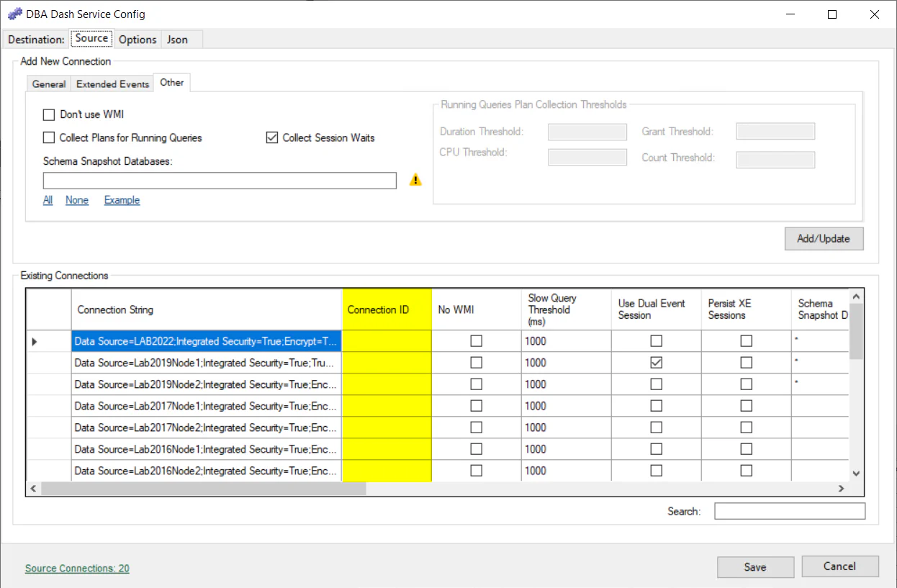Image resolution: width=897 pixels, height=588 pixels.
Task: Click the yellow warning icon beside Schema Snapshot
Action: click(415, 181)
